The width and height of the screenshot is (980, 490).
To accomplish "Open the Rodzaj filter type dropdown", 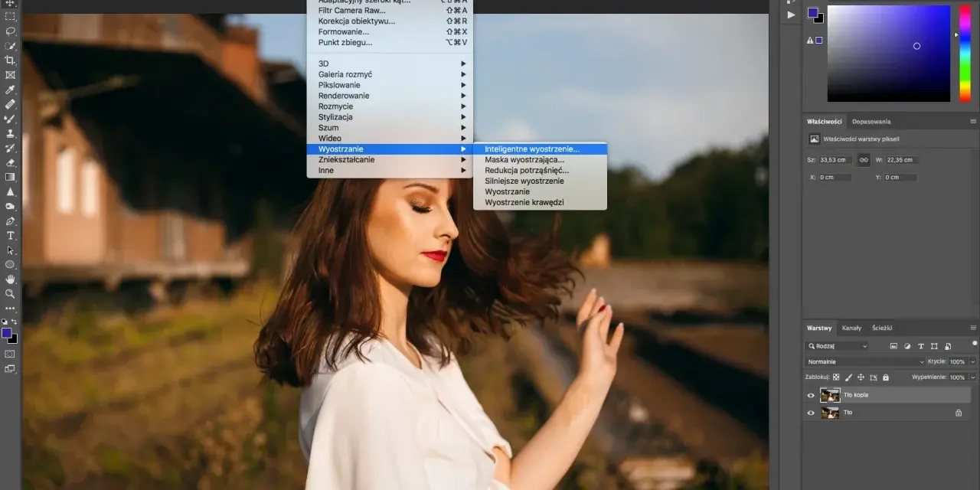I will [x=837, y=346].
